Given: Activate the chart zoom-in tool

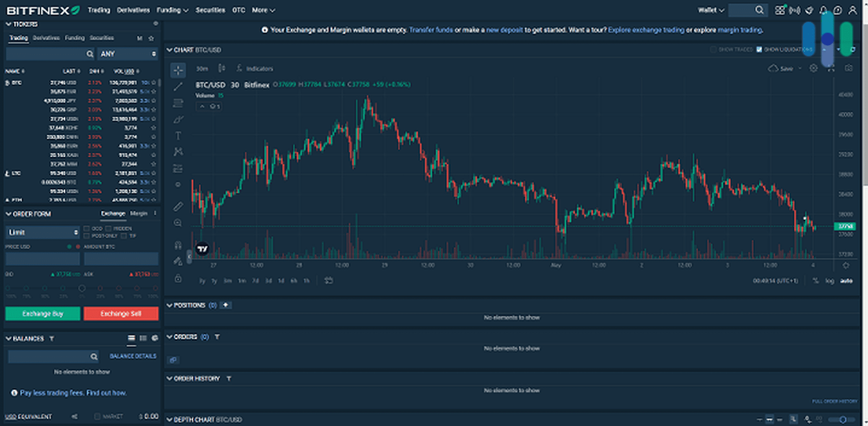Looking at the screenshot, I should pos(178,223).
